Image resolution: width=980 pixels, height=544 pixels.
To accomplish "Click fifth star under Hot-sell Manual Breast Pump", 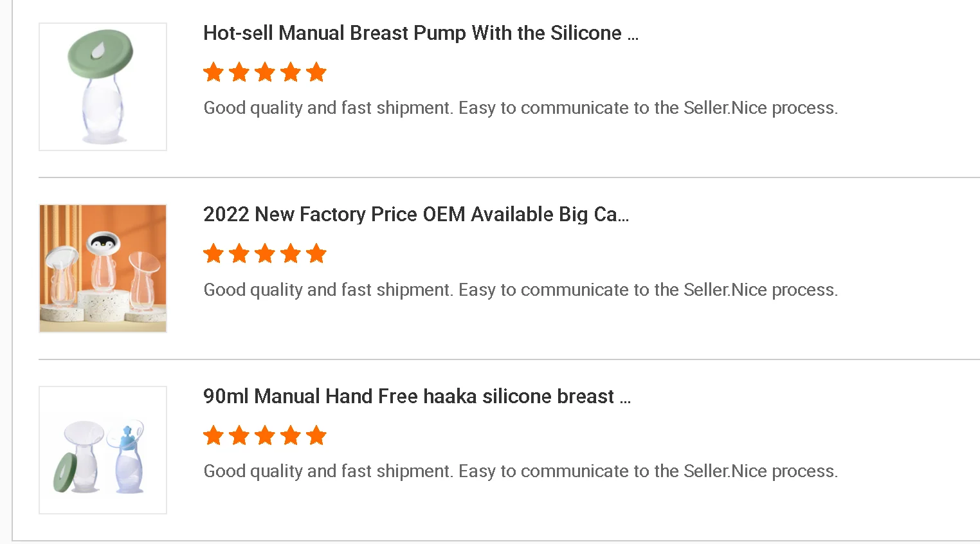I will tap(316, 72).
